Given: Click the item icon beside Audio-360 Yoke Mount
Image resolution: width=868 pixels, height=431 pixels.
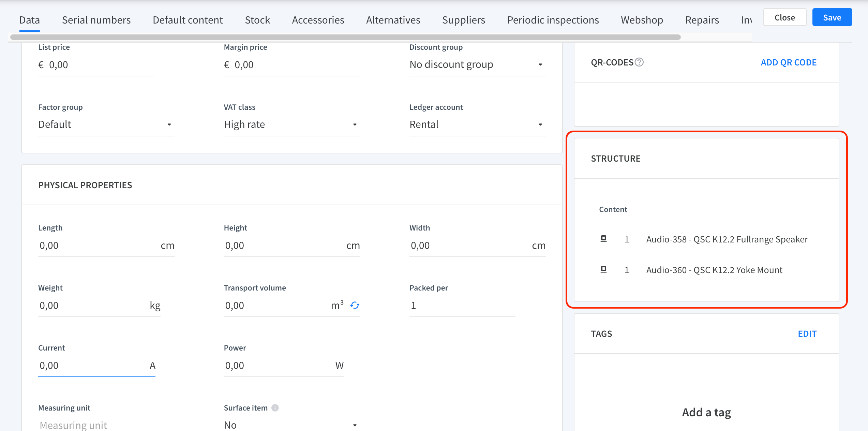Looking at the screenshot, I should (603, 270).
